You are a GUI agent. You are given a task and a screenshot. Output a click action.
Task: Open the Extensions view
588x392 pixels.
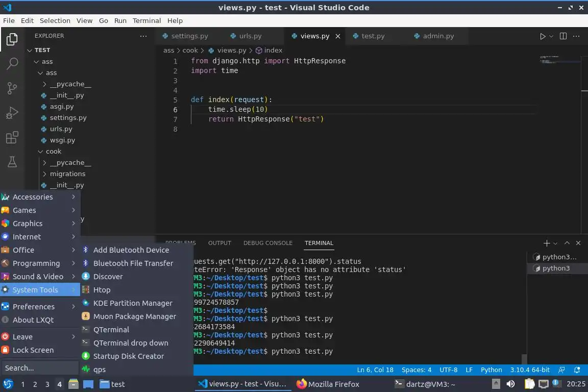(x=12, y=137)
